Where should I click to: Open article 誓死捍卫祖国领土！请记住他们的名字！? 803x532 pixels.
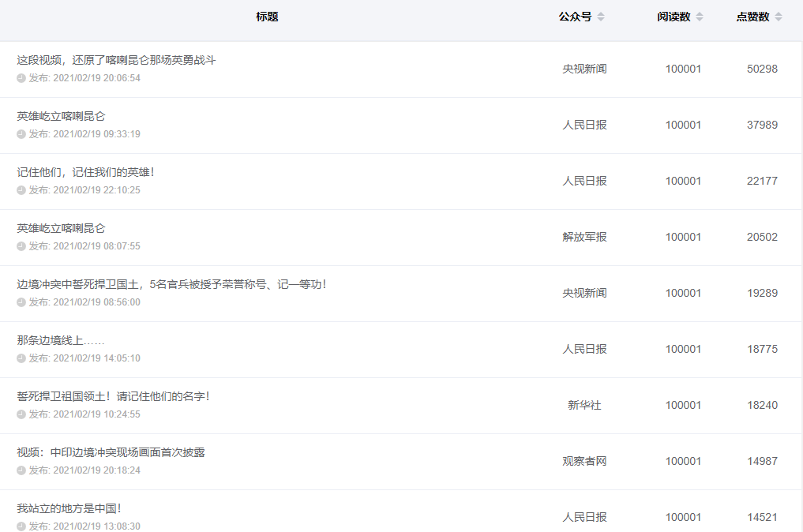(114, 397)
